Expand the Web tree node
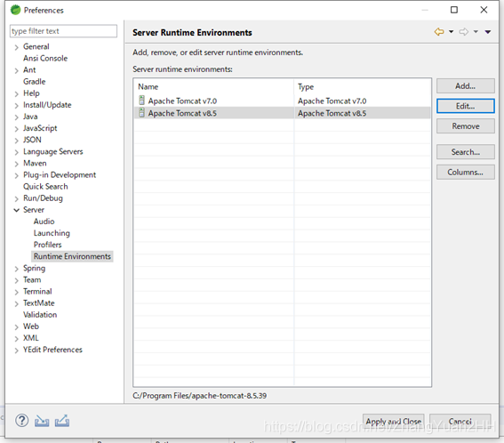 coord(16,327)
